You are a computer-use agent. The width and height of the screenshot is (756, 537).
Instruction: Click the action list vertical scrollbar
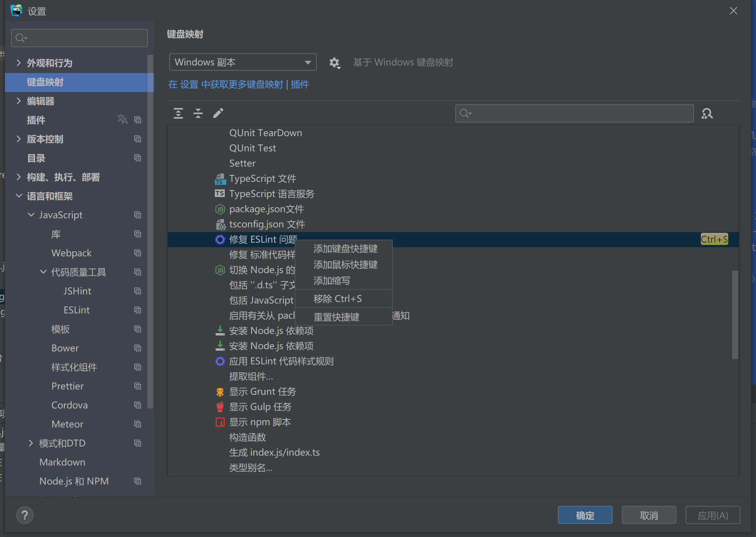click(x=735, y=314)
